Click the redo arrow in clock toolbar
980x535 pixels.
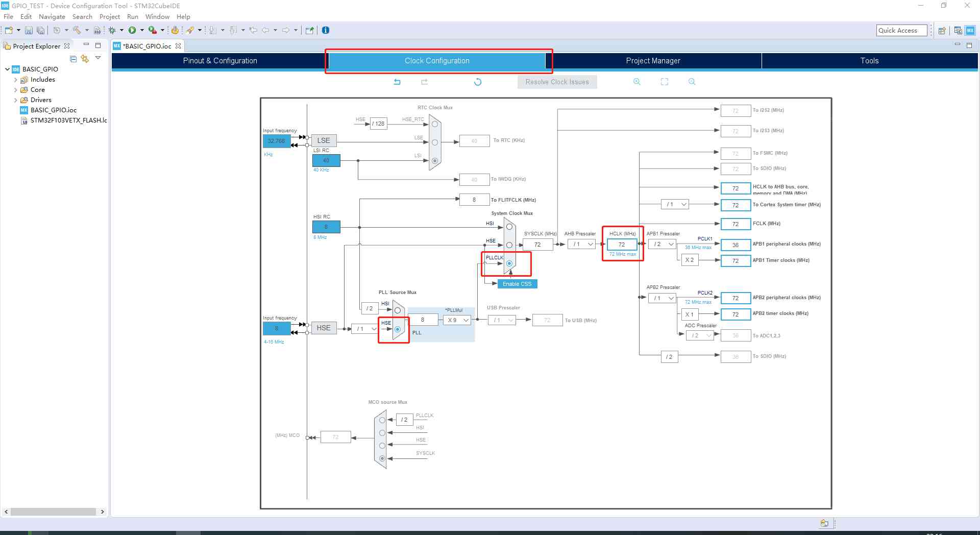point(424,82)
